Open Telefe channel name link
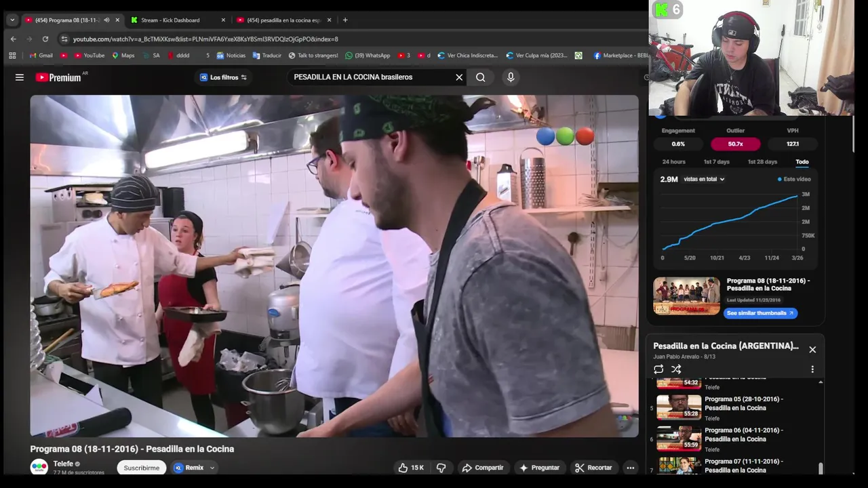Screen dimensions: 868x488 [x=63, y=464]
